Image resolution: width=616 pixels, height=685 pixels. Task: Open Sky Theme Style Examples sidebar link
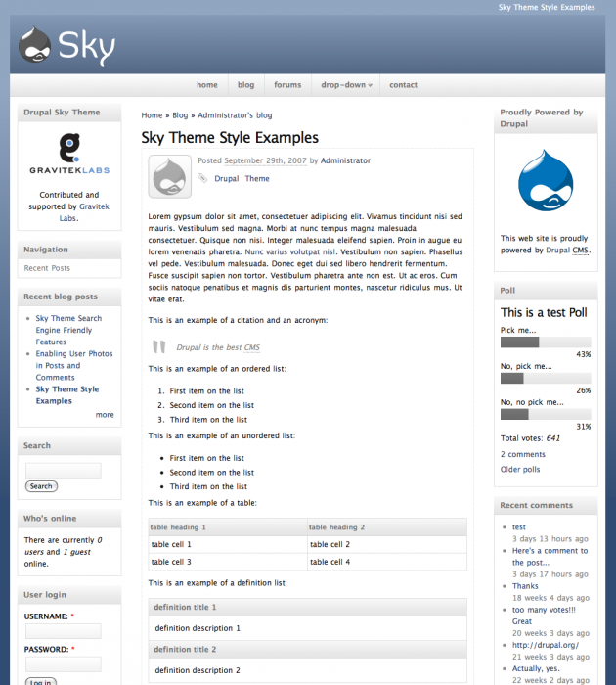click(67, 395)
